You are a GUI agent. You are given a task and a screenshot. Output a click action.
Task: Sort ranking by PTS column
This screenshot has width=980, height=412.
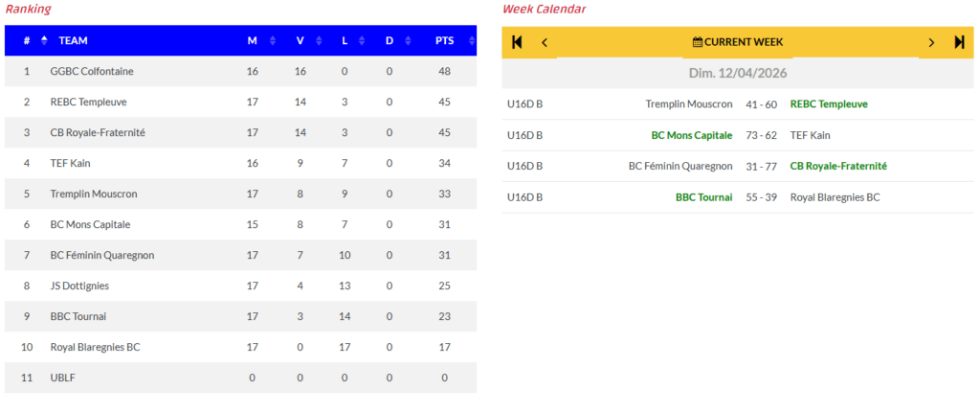point(445,41)
